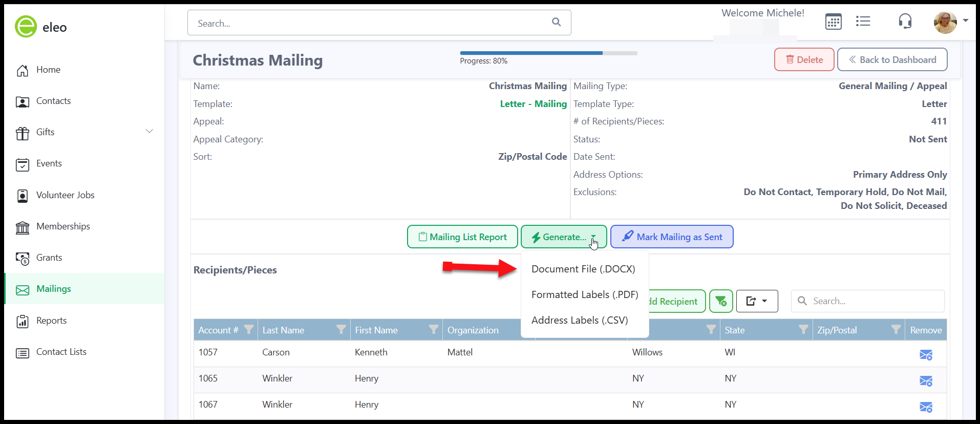Filter the State column

(x=804, y=329)
